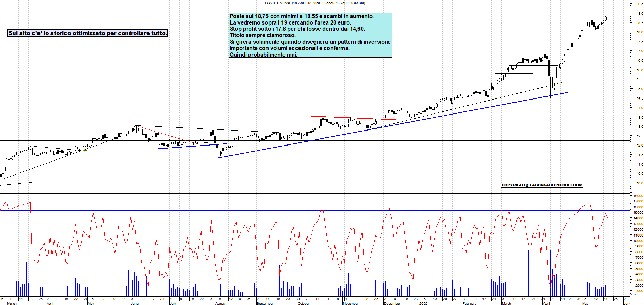
Task: Click the October month label on time axis
Action: pos(304,303)
